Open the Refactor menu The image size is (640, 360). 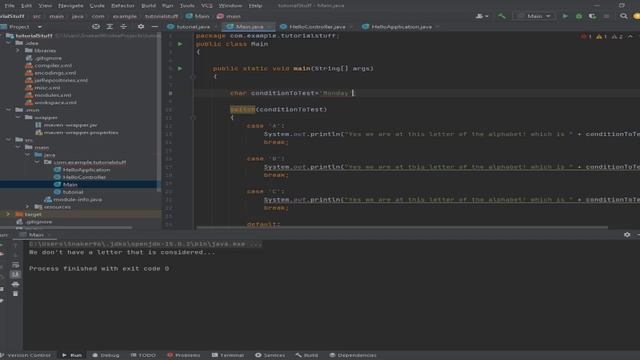pos(123,6)
